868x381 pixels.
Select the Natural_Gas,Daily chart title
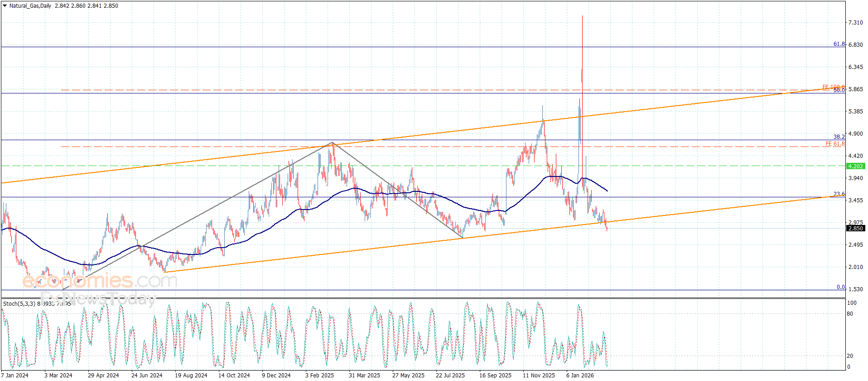click(30, 6)
